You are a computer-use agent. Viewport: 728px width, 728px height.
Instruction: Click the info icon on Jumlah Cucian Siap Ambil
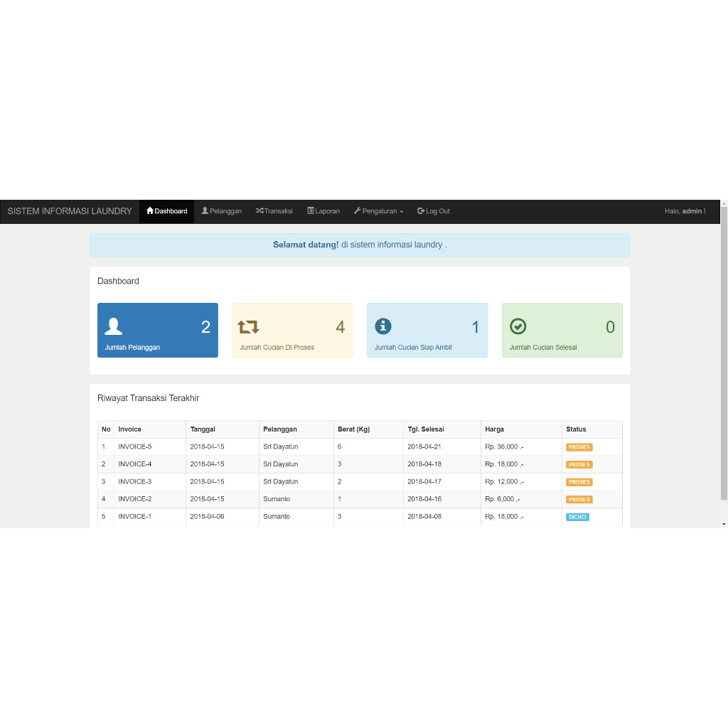[383, 326]
